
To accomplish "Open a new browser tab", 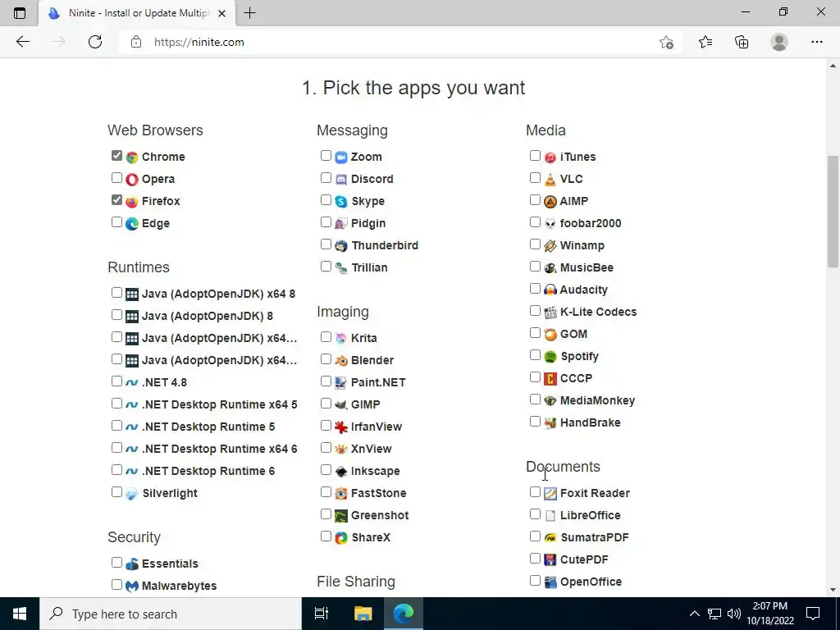I will click(249, 13).
